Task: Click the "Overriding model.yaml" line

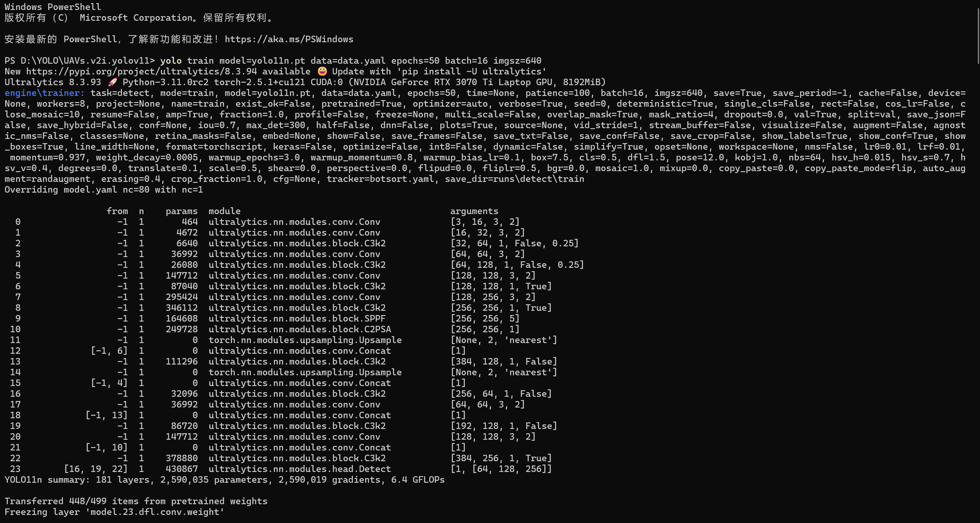Action: click(104, 190)
